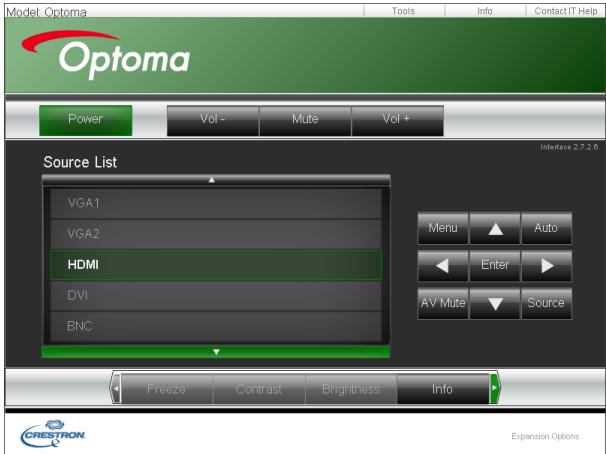The height and width of the screenshot is (454, 606).
Task: Click the Menu keypad button
Action: click(443, 228)
